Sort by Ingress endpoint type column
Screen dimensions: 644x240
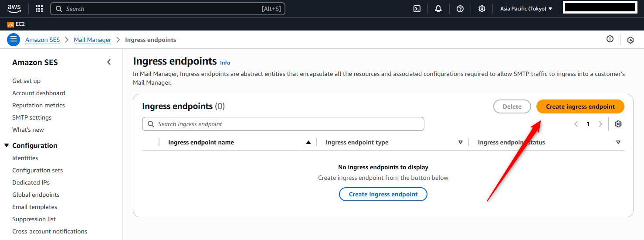tap(357, 142)
